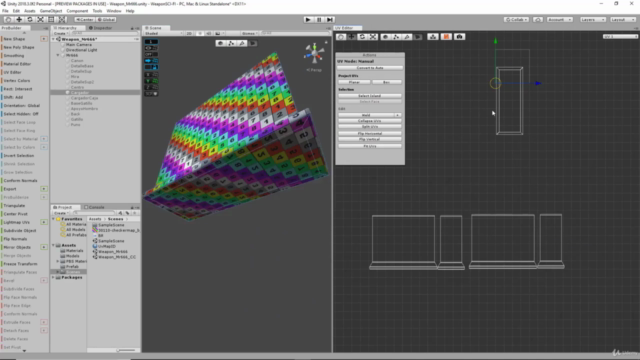Select the rotate tool in the UV Editor toolbar
The width and height of the screenshot is (640, 360).
(362, 37)
